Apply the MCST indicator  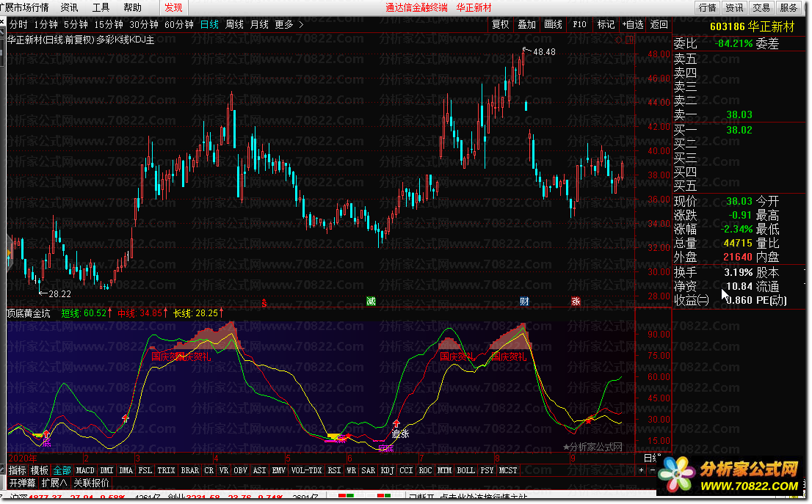pos(507,470)
